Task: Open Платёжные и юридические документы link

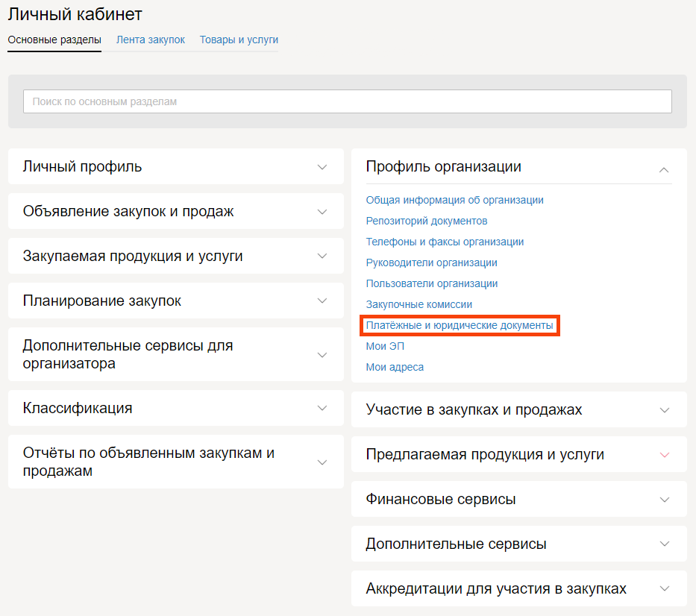Action: click(460, 326)
